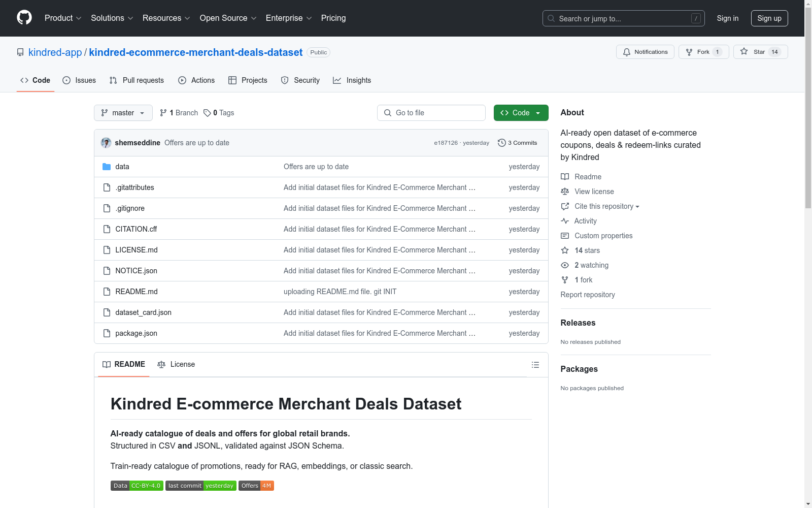Click the .gitattributes file icon
This screenshot has width=812, height=508.
point(107,187)
